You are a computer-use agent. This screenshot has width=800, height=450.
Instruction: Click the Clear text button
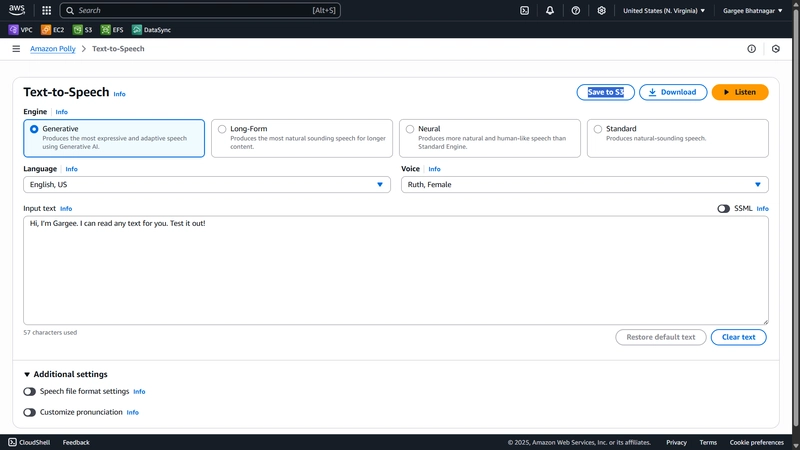(x=738, y=337)
